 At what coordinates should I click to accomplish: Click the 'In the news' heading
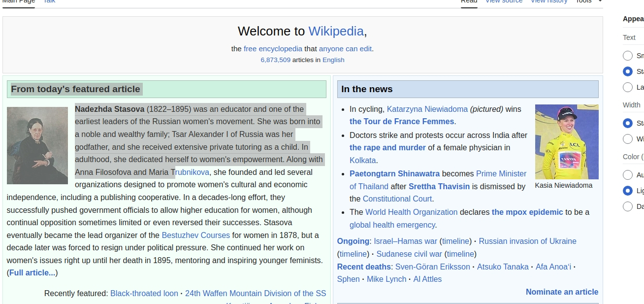[367, 89]
